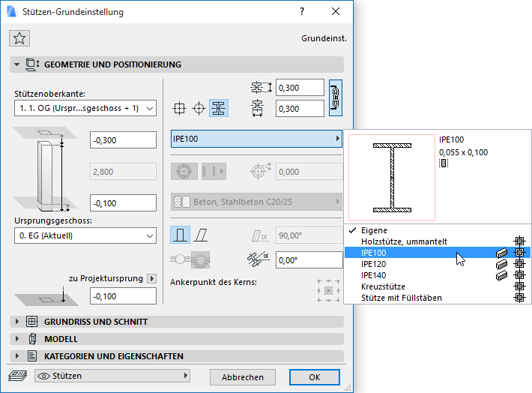Click the greyed wrap core icon
532x393 pixels.
(x=184, y=172)
